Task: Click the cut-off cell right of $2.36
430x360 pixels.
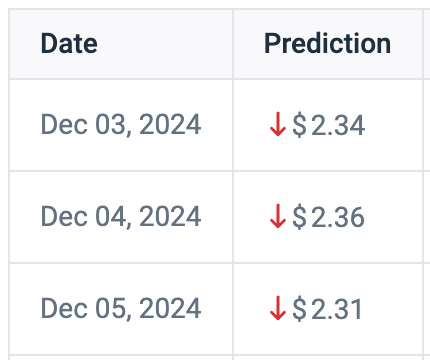Action: tap(427, 217)
